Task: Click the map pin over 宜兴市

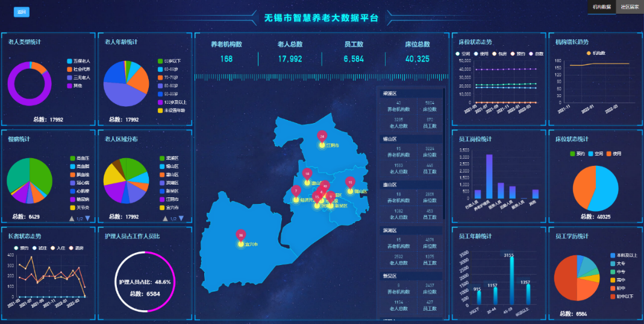Action: tap(241, 235)
